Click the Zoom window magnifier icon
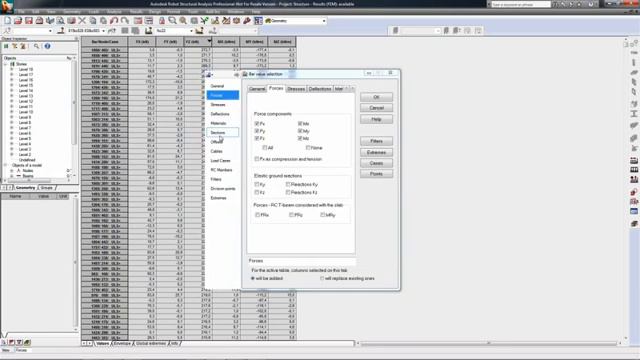Screen dimensions: 640x360 pyautogui.click(x=173, y=20)
